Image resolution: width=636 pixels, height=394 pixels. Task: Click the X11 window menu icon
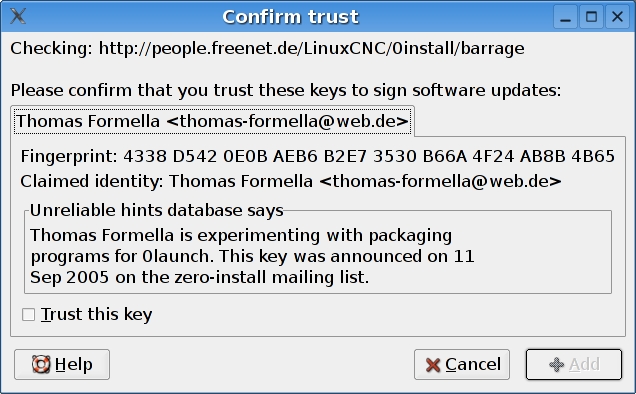[x=18, y=16]
